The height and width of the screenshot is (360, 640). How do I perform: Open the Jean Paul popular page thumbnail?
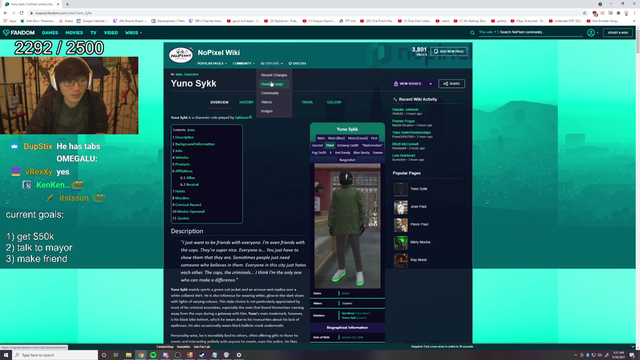click(400, 207)
